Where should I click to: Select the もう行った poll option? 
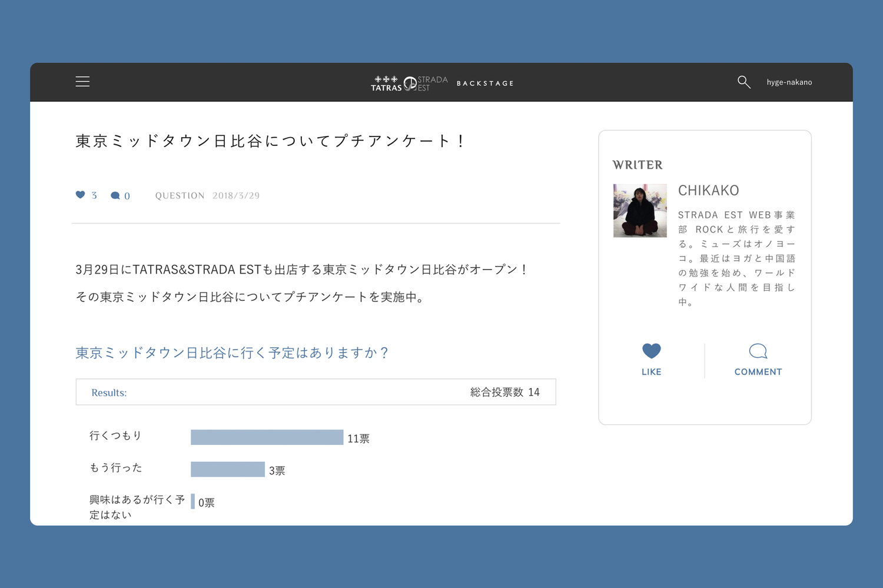pyautogui.click(x=115, y=468)
